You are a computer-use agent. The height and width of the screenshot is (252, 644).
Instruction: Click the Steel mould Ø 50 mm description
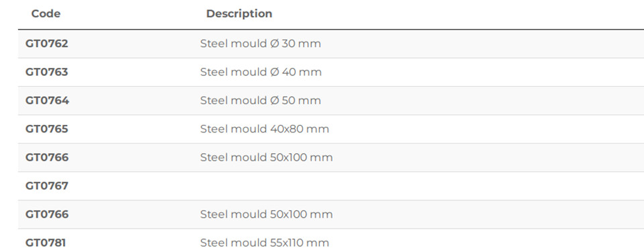tap(260, 101)
